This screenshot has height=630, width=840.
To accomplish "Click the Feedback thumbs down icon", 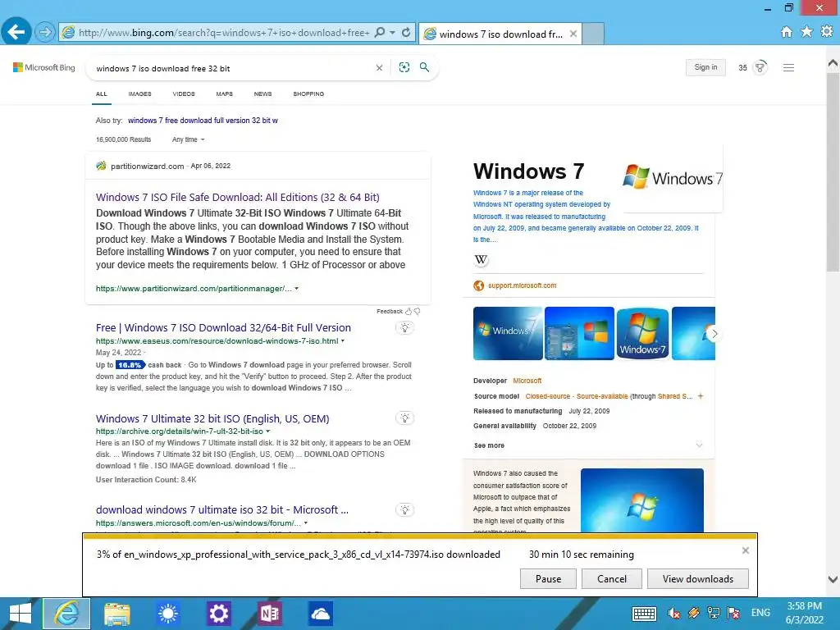I will 417,311.
